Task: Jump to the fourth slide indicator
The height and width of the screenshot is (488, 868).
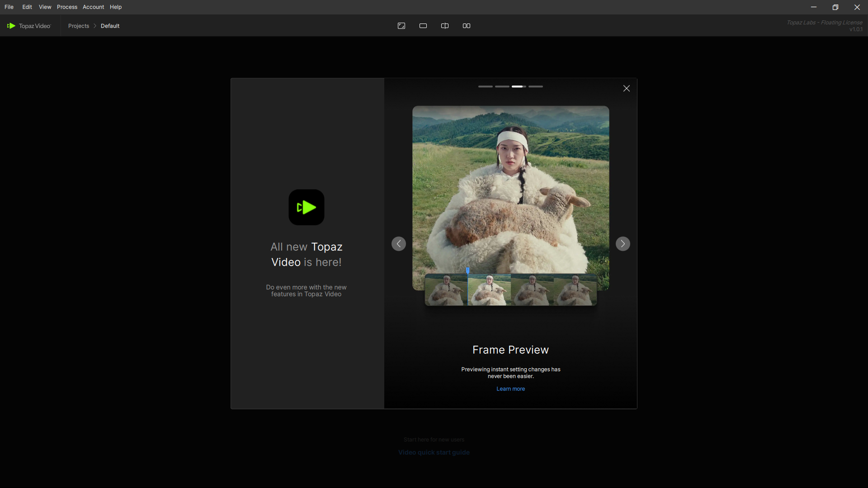Action: [x=536, y=86]
